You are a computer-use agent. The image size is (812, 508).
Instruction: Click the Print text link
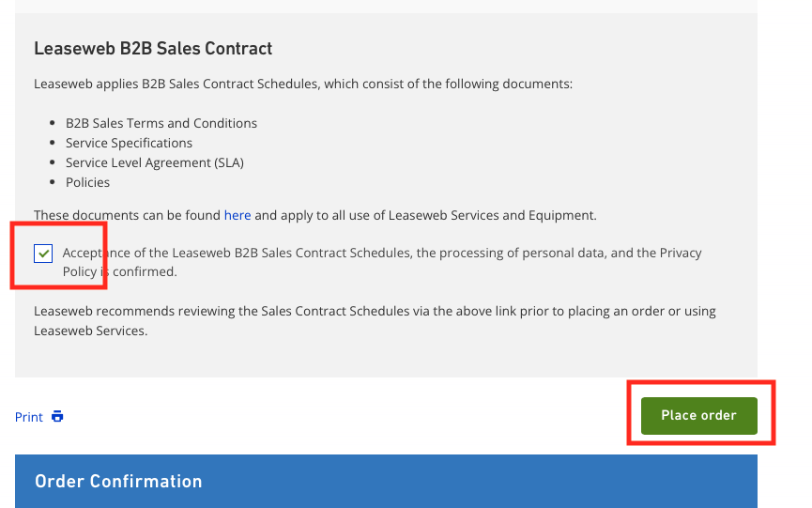pos(29,417)
